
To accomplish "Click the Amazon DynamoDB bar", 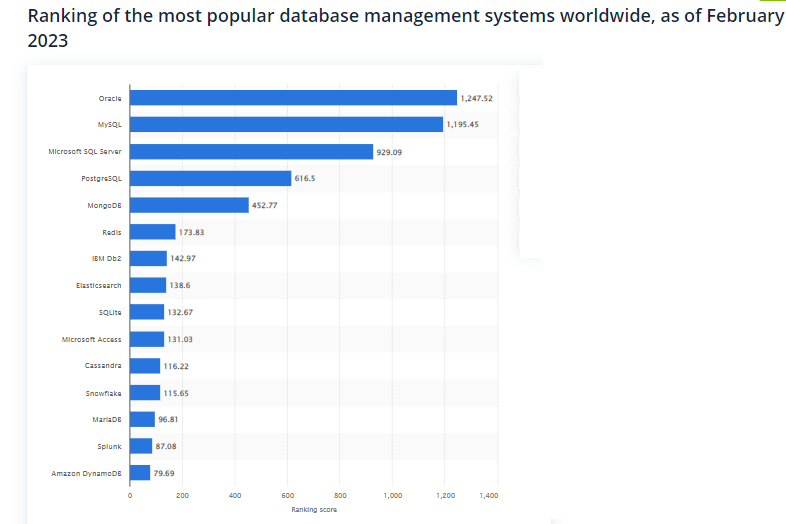I will (140, 473).
